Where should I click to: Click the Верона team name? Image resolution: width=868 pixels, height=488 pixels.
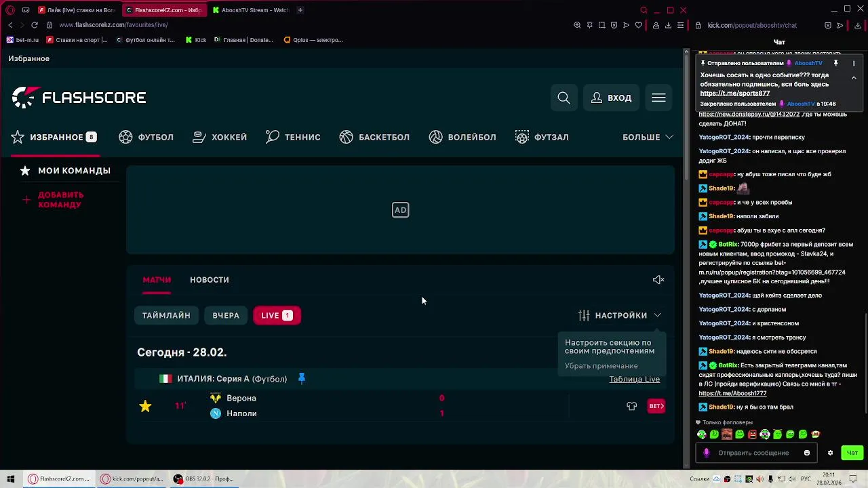[x=241, y=399]
